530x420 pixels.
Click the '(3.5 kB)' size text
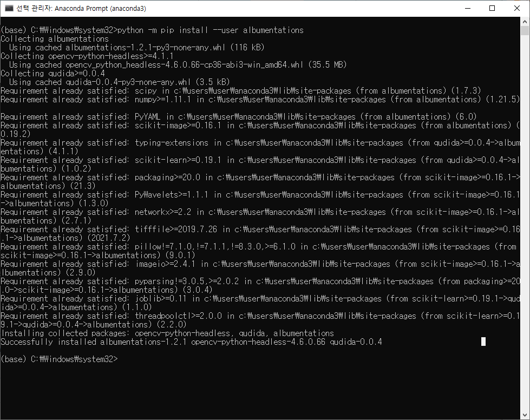tap(213, 82)
